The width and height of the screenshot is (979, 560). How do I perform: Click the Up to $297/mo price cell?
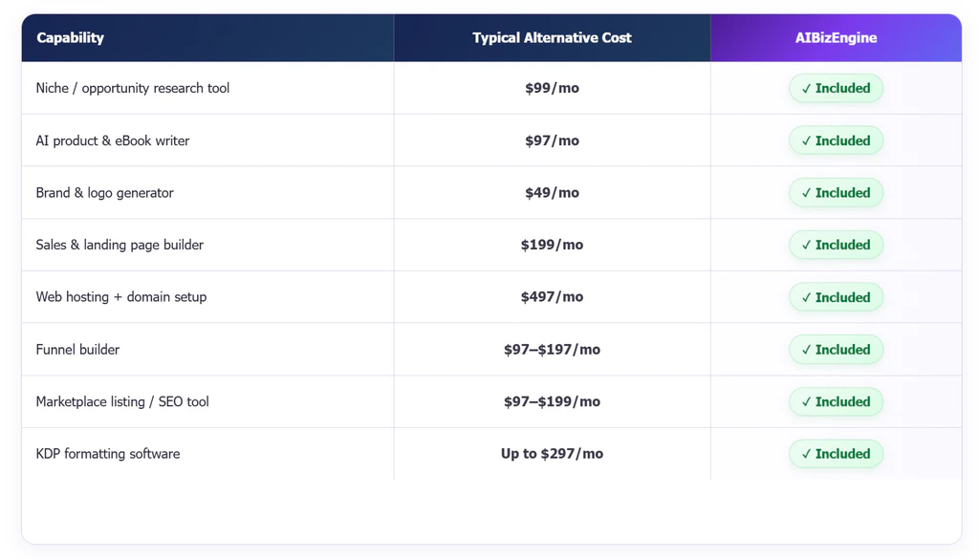552,454
